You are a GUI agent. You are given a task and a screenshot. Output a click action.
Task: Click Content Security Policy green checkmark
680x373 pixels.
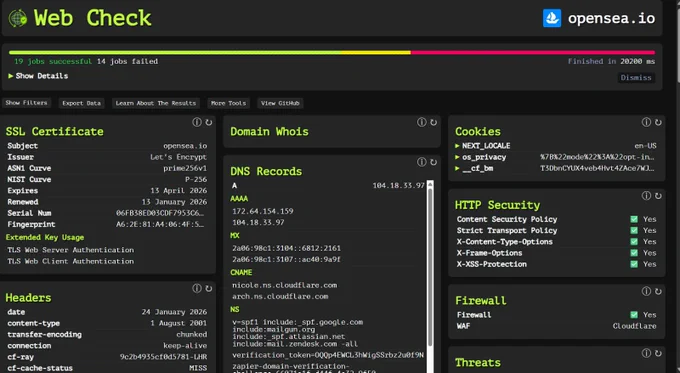click(634, 219)
